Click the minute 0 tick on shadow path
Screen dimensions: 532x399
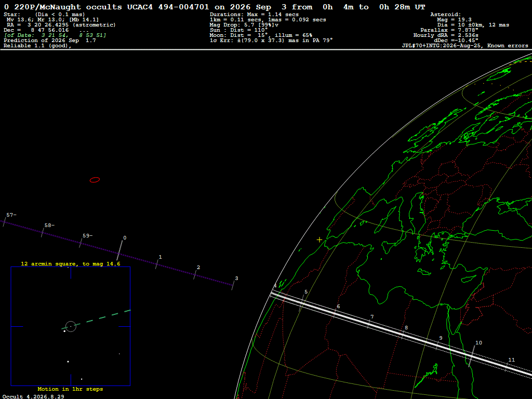click(120, 250)
